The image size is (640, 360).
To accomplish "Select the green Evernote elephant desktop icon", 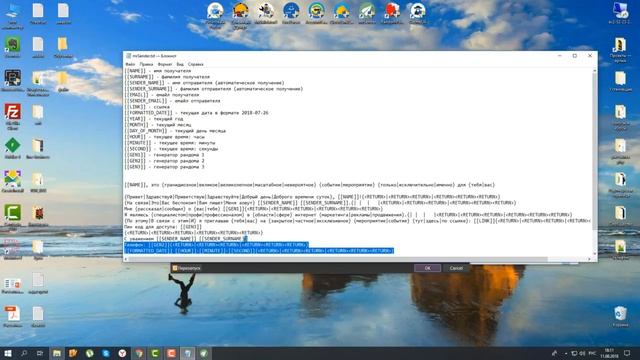I will [x=13, y=47].
